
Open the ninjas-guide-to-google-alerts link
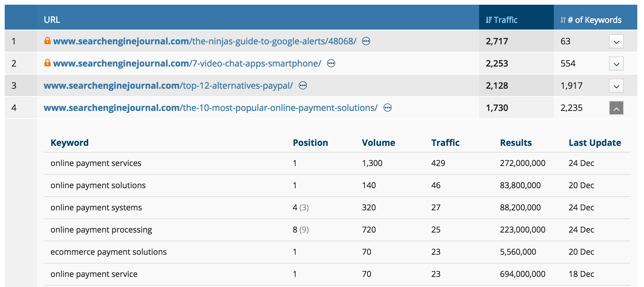pyautogui.click(x=205, y=41)
